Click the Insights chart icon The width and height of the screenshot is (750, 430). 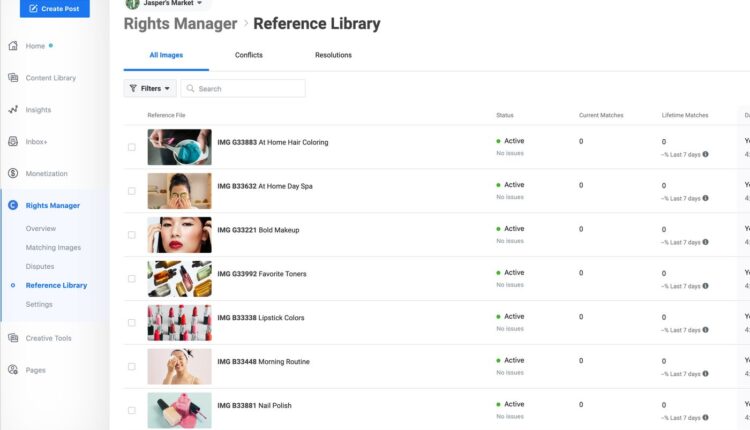click(13, 110)
